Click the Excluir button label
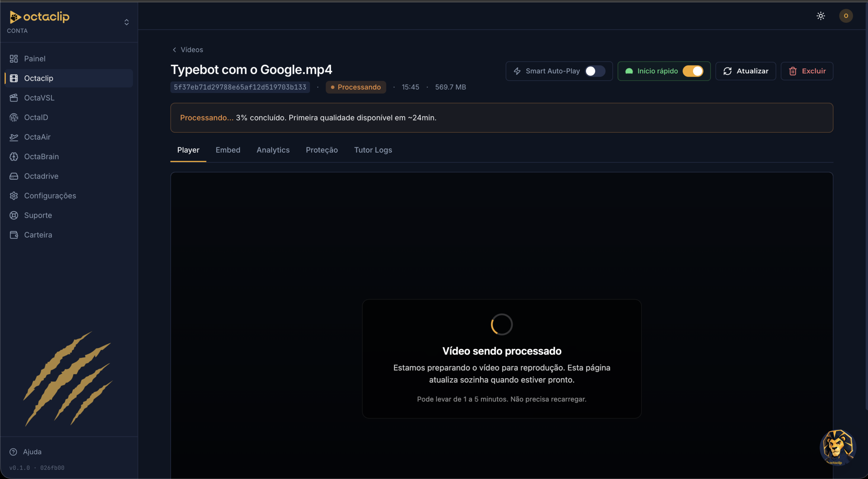This screenshot has height=479, width=868. point(814,71)
